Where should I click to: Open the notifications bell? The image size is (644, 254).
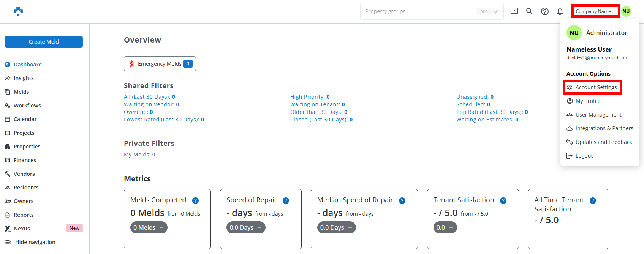click(560, 11)
